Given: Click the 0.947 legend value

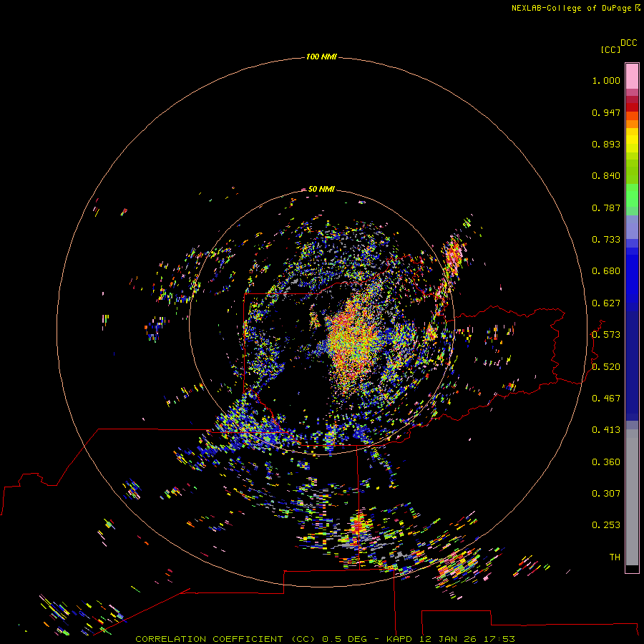Looking at the screenshot, I should point(606,112).
